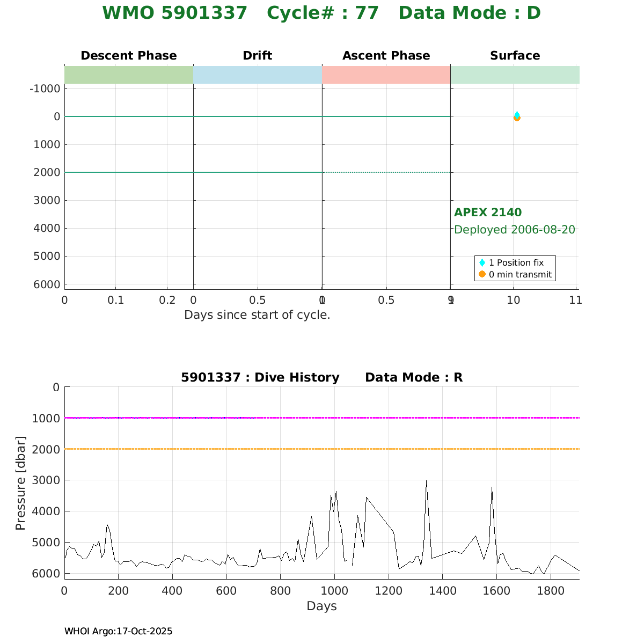This screenshot has width=644, height=644.
Task: Click the orange 2000 dbar line in Dive History
Action: 322,449
